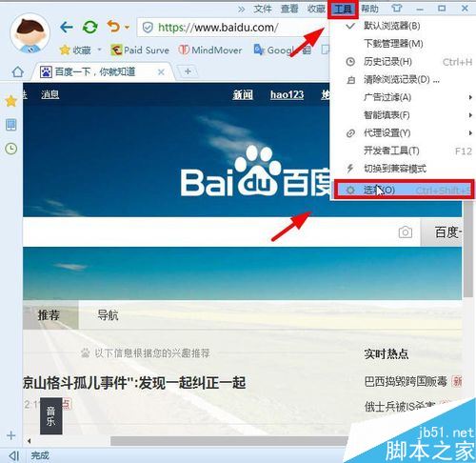476x463 pixels.
Task: Click the home icon beside tabs
Action: [x=18, y=71]
